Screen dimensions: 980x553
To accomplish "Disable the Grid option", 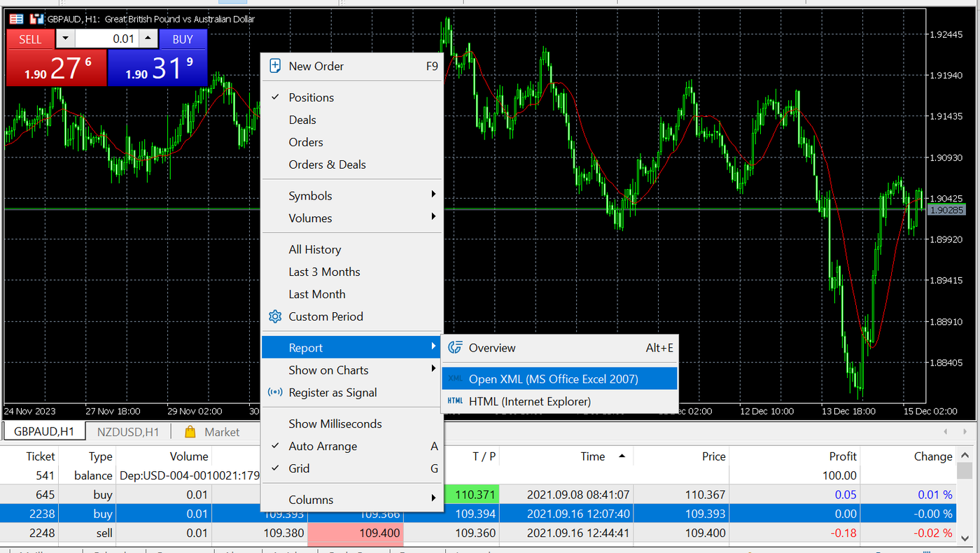I will [x=299, y=468].
